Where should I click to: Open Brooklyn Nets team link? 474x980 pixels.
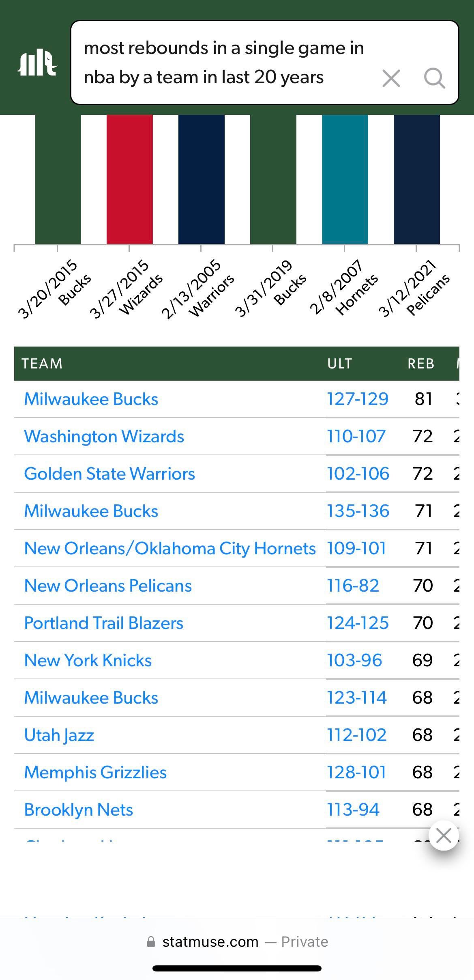tap(78, 810)
